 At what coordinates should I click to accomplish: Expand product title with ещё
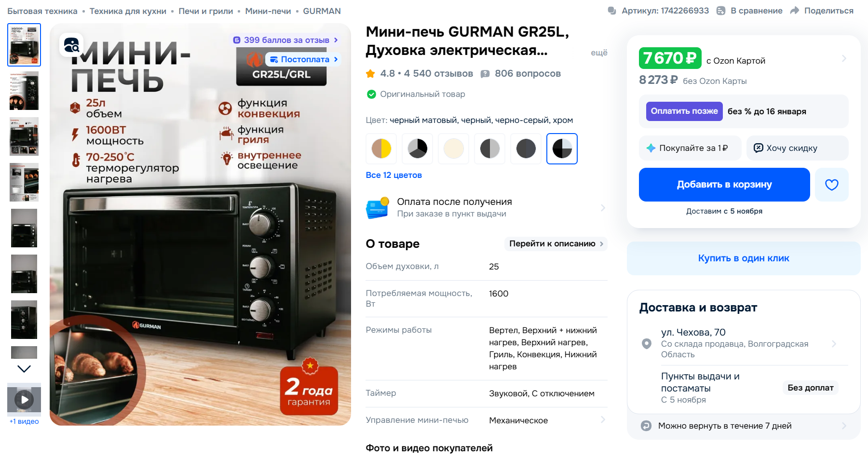pyautogui.click(x=599, y=53)
